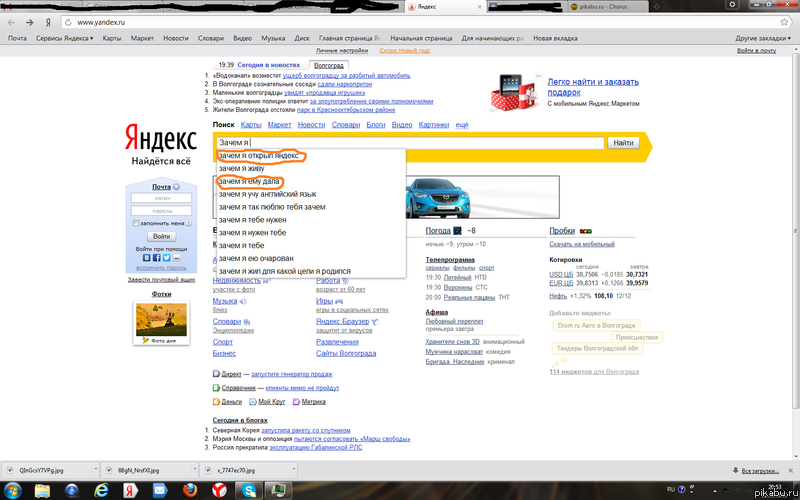800x500 pixels.
Task: Log in with Facebook icon
Action: pos(157,258)
